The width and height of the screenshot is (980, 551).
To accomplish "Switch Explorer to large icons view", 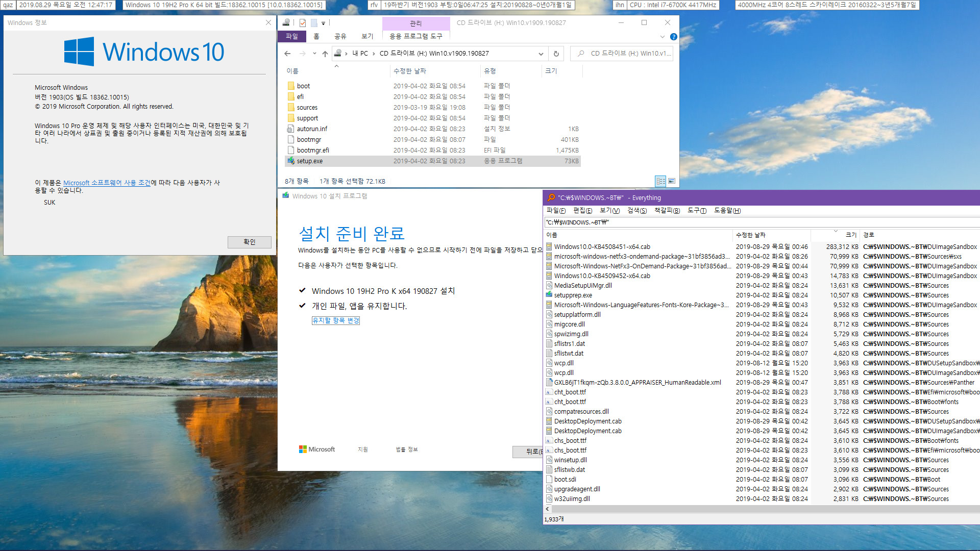I will coord(672,181).
